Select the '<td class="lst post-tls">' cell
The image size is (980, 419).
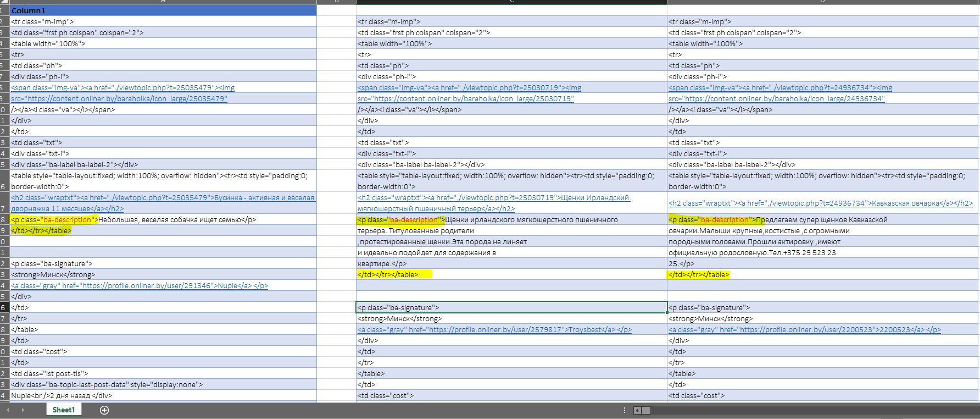point(163,373)
